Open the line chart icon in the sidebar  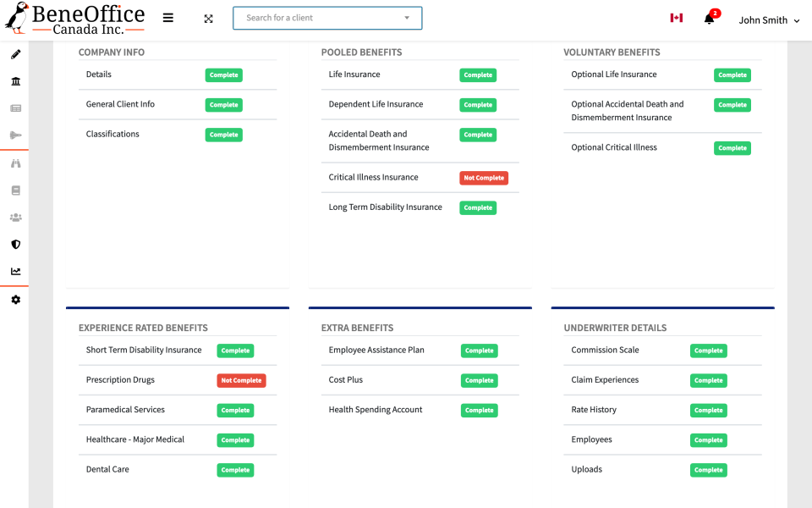pyautogui.click(x=14, y=271)
